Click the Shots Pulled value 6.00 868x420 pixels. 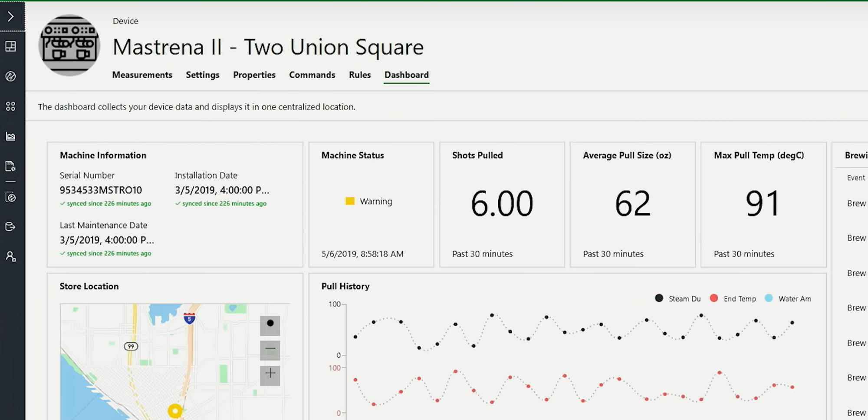[x=502, y=203]
